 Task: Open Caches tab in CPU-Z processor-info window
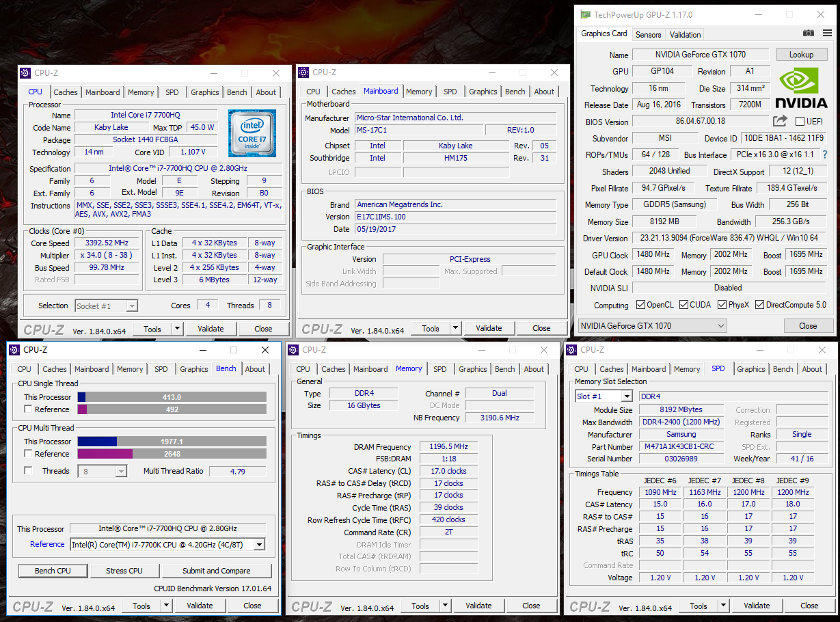click(66, 92)
